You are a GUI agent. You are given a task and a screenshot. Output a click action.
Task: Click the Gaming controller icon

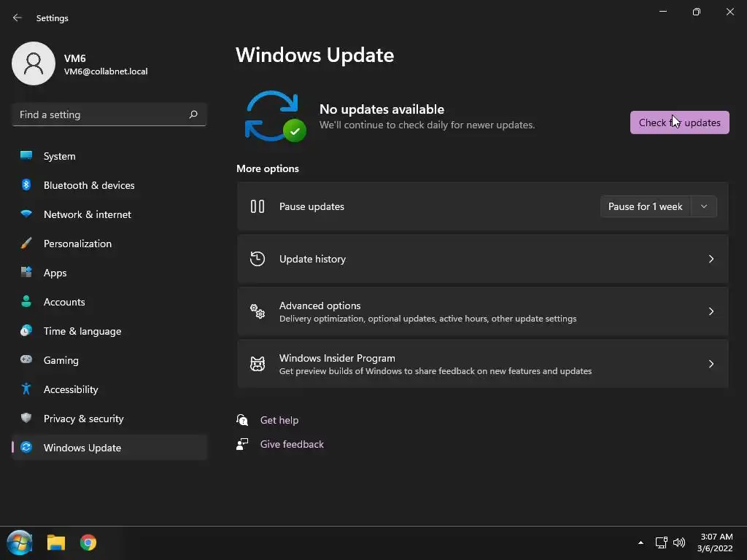tap(26, 359)
